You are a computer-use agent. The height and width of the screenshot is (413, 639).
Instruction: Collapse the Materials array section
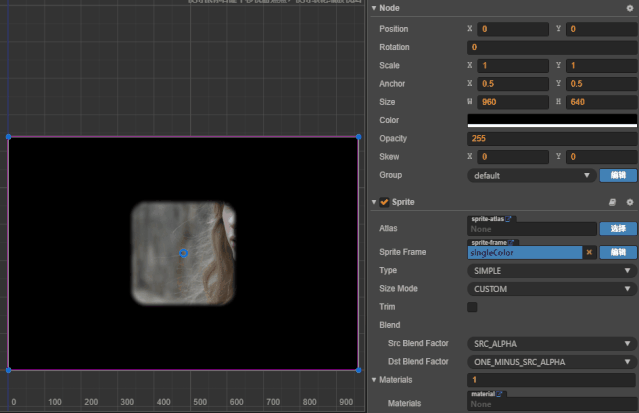click(x=374, y=380)
